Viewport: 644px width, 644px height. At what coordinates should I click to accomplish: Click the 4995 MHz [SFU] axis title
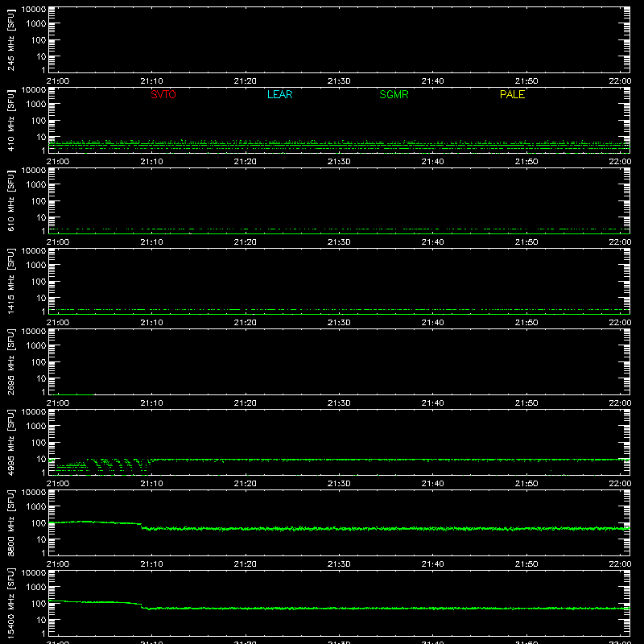(x=10, y=442)
